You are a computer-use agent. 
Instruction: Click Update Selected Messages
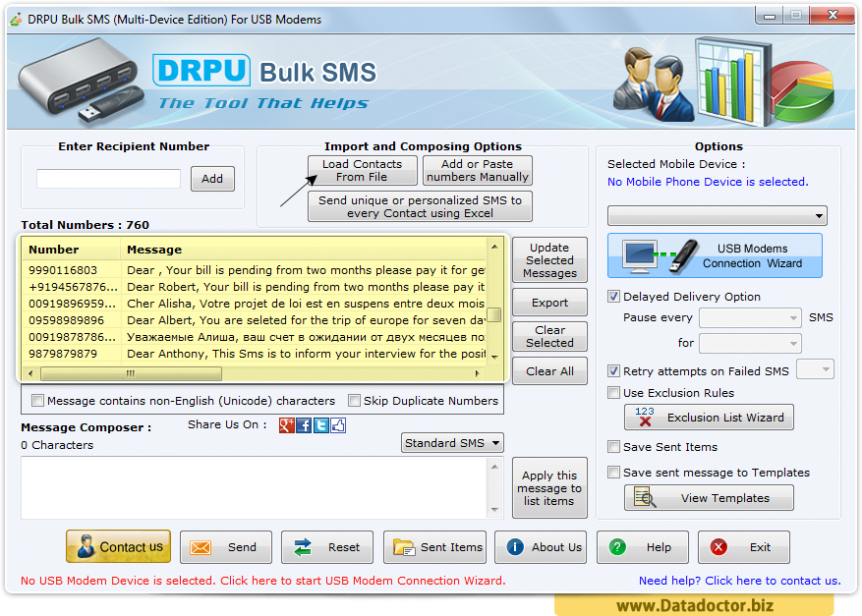coord(549,260)
